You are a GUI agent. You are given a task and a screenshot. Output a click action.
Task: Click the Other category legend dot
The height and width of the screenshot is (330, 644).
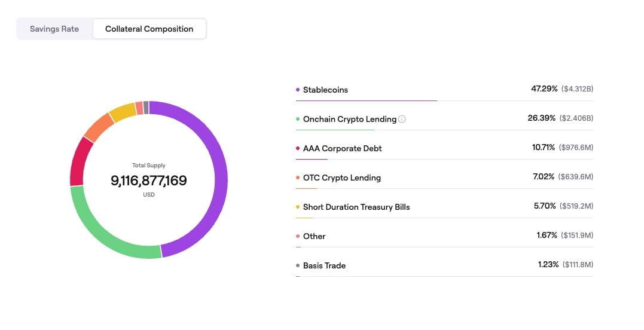tap(298, 236)
